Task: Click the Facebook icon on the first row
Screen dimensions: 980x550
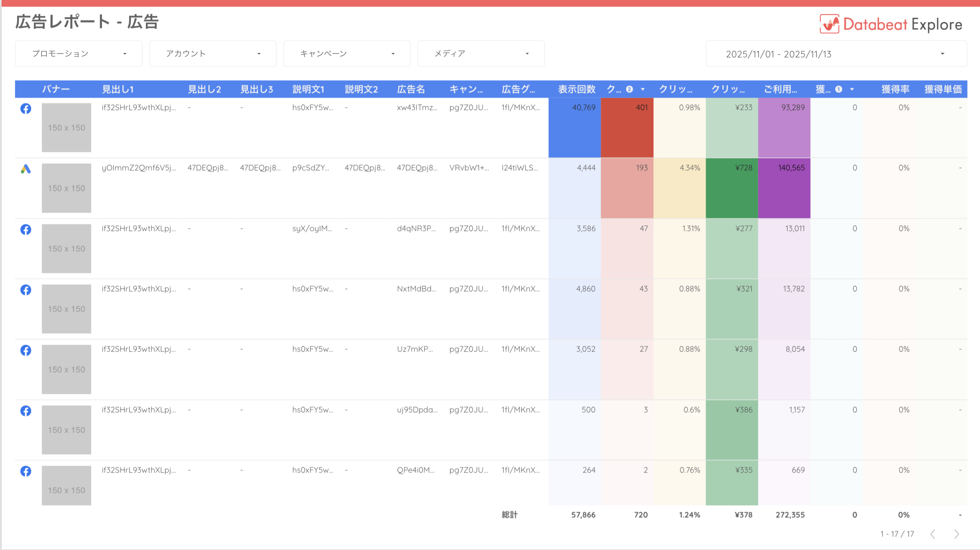Action: coord(26,109)
